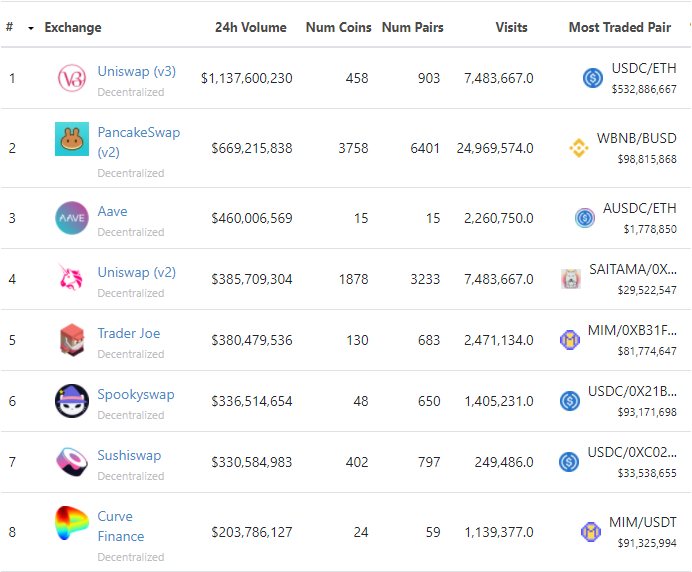The height and width of the screenshot is (572, 692).
Task: Select the $385,709,304 volume value
Action: tap(252, 279)
